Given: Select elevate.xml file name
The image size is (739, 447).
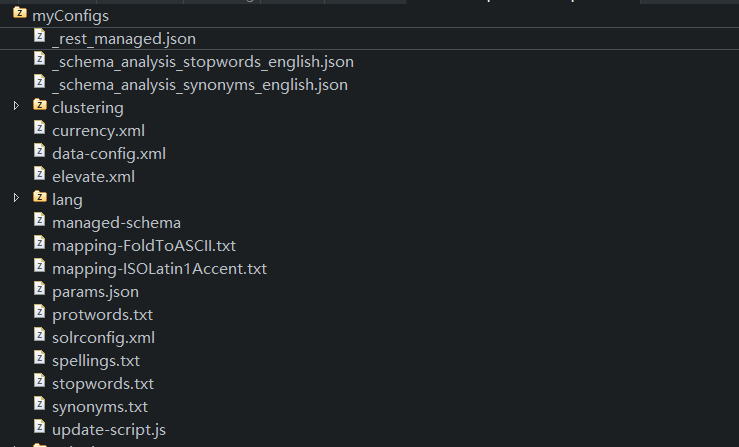Looking at the screenshot, I should [93, 177].
